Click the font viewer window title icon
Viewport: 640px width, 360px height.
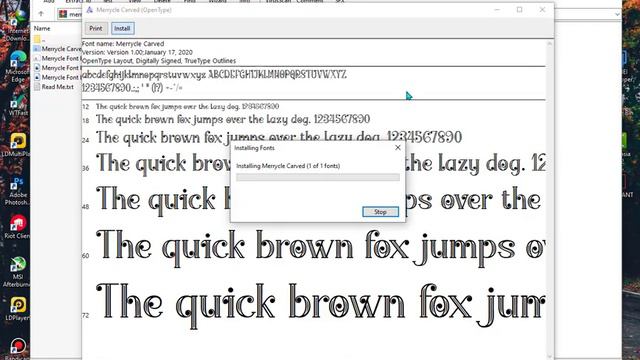(89, 10)
